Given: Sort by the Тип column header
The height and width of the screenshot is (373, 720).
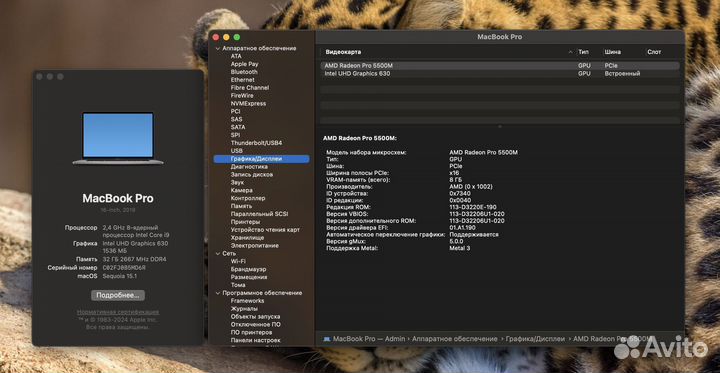Looking at the screenshot, I should [583, 52].
